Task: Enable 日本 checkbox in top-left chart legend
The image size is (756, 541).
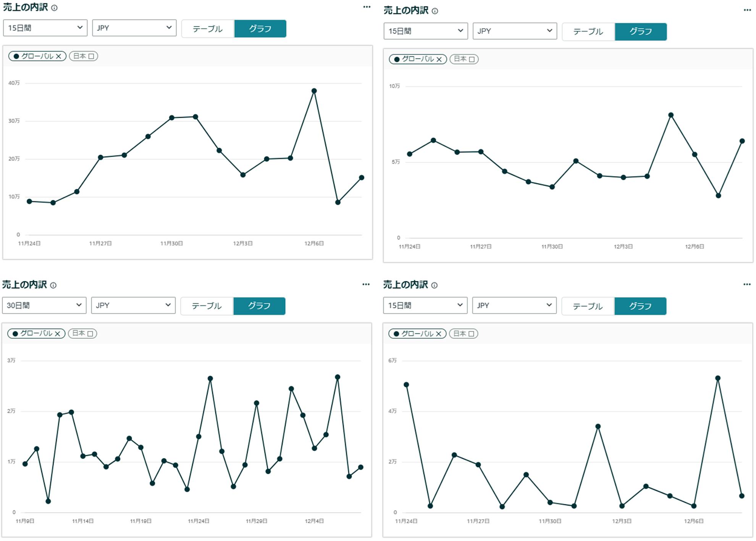Action: click(91, 56)
